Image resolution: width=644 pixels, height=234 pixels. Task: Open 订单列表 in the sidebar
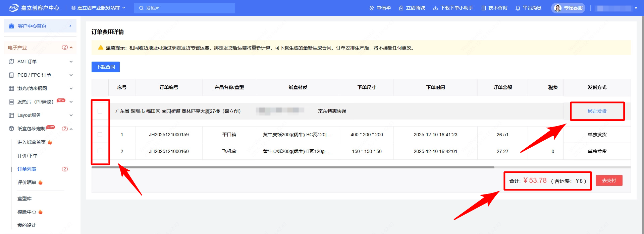pos(27,169)
